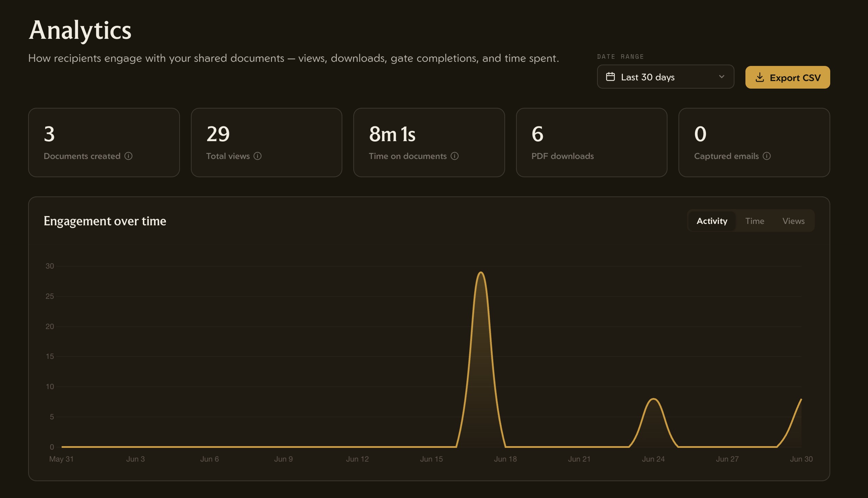Select the Activity chart tab
The image size is (868, 498).
pos(712,221)
